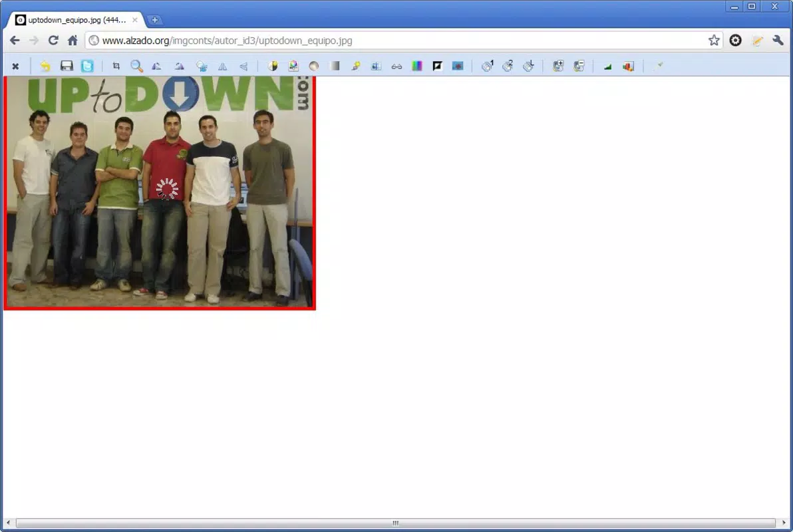The width and height of the screenshot is (793, 532).
Task: Click the address bar URL field
Action: (x=403, y=41)
